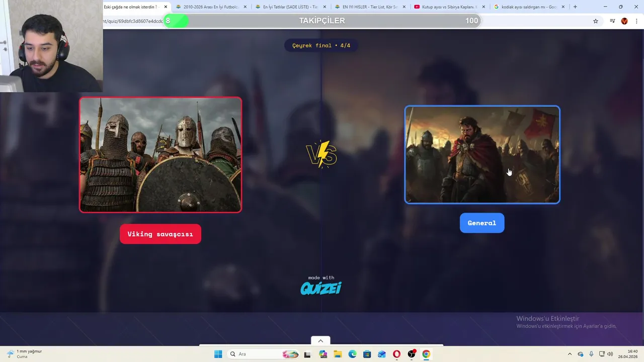644x362 pixels.
Task: Close the '2010-2026 Arası En İyi Futbolcu' tab
Action: pyautogui.click(x=245, y=7)
